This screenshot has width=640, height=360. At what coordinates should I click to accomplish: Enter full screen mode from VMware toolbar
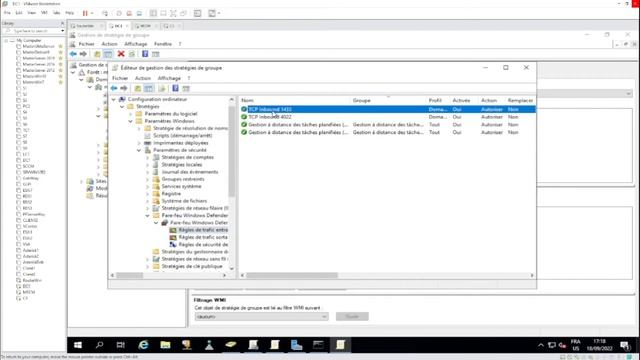click(173, 13)
